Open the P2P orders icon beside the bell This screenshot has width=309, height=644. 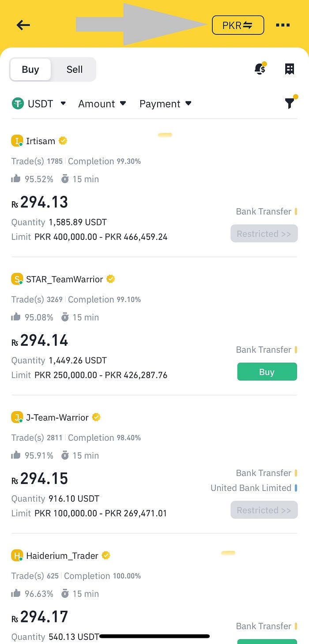[290, 69]
